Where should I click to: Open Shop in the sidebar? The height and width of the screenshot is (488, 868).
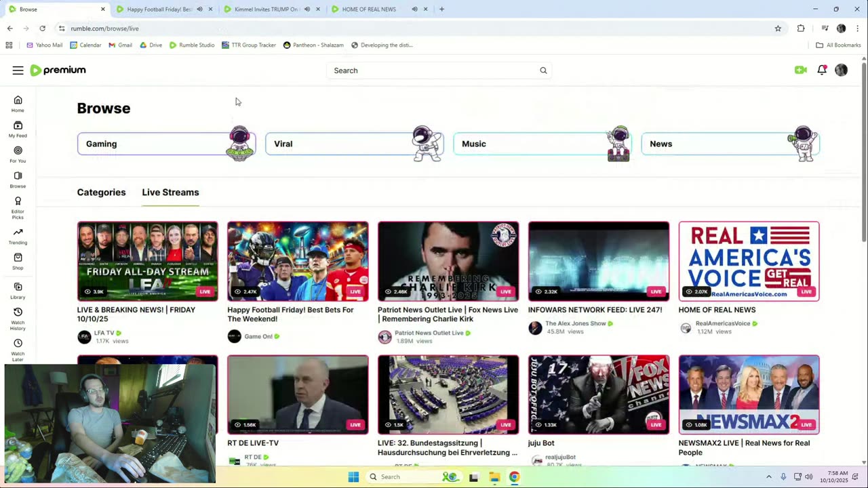18,262
